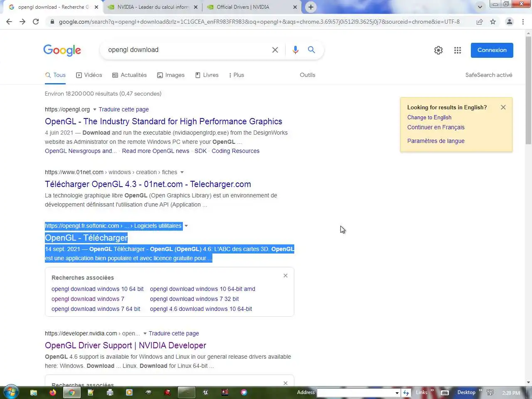Open the 'Plus' more filters menu
Image resolution: width=532 pixels, height=399 pixels.
pos(236,75)
